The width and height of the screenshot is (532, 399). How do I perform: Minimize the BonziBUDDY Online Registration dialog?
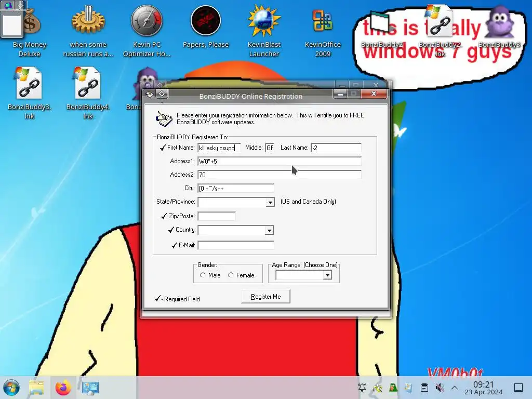point(340,94)
